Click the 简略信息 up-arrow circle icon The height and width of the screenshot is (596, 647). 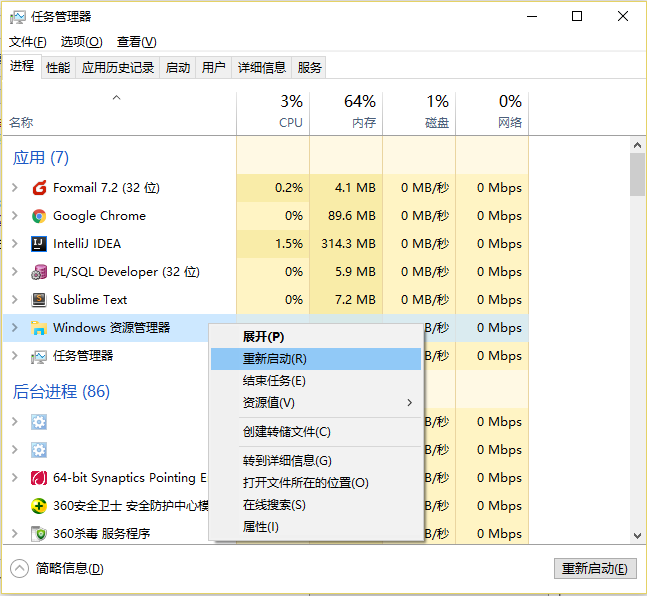[x=19, y=568]
